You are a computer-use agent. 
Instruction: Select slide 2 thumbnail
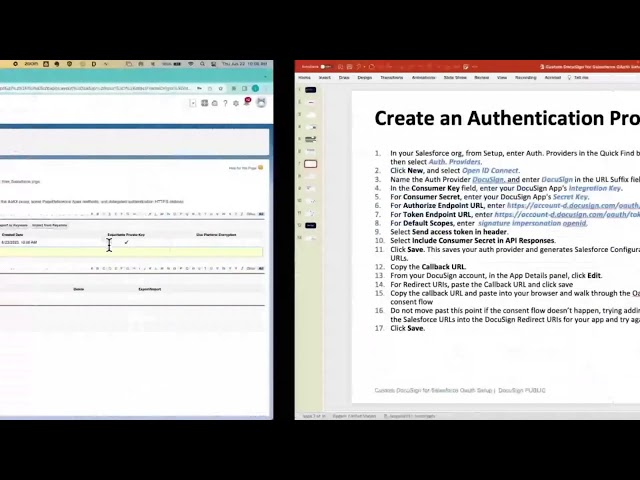click(x=311, y=102)
